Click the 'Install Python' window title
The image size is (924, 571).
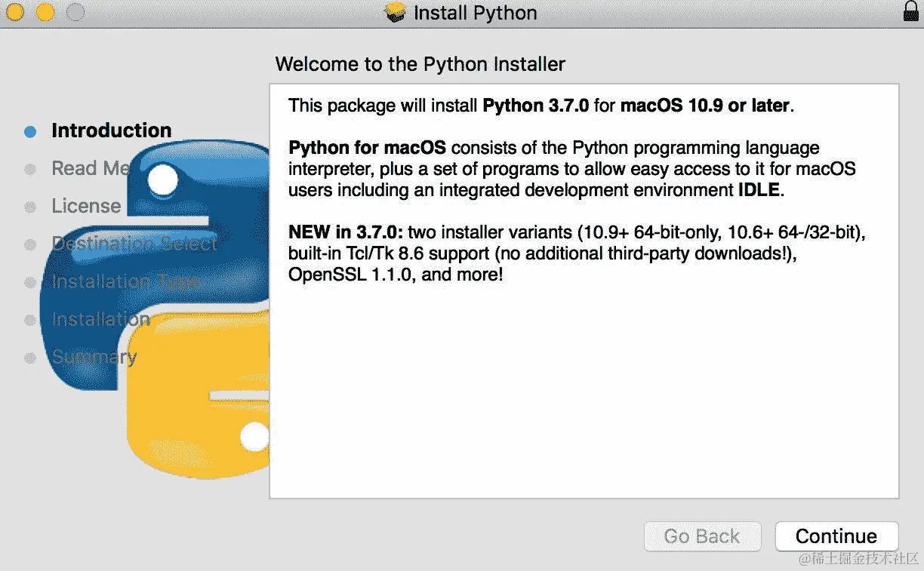click(x=476, y=13)
